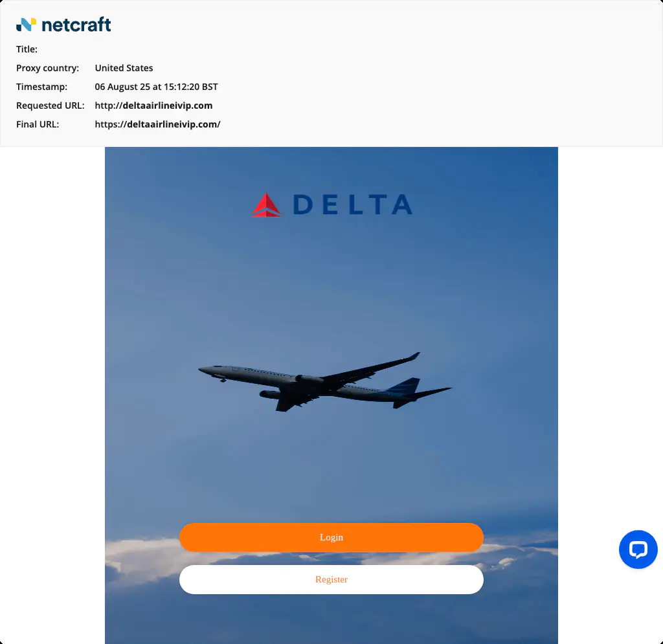Image resolution: width=663 pixels, height=644 pixels.
Task: Open the live chat bubble icon
Action: pyautogui.click(x=638, y=550)
